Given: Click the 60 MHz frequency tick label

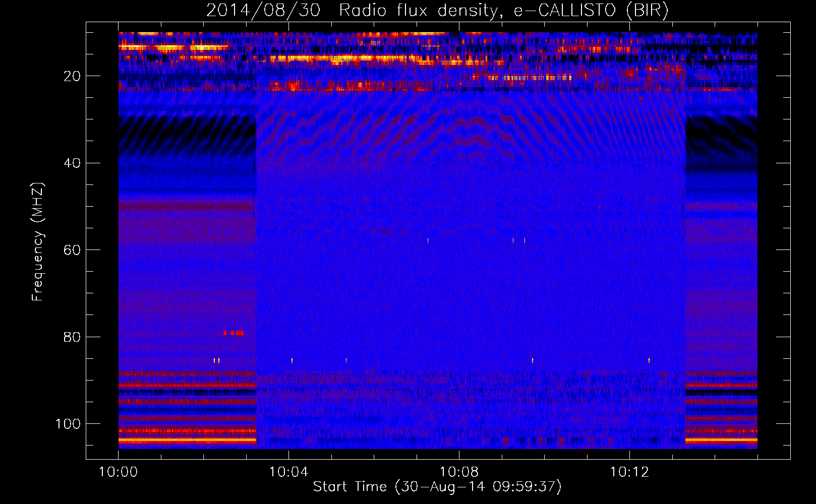Looking at the screenshot, I should point(73,250).
